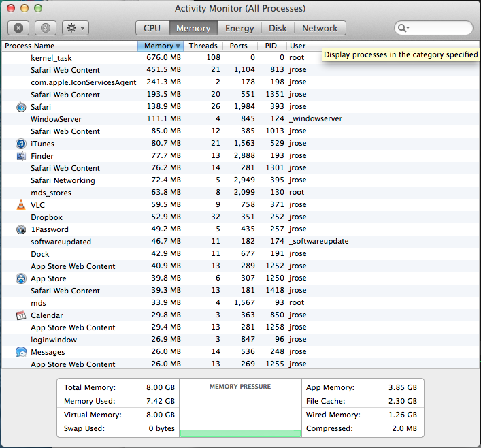The image size is (481, 448).
Task: Open the gear action menu
Action: [x=76, y=28]
